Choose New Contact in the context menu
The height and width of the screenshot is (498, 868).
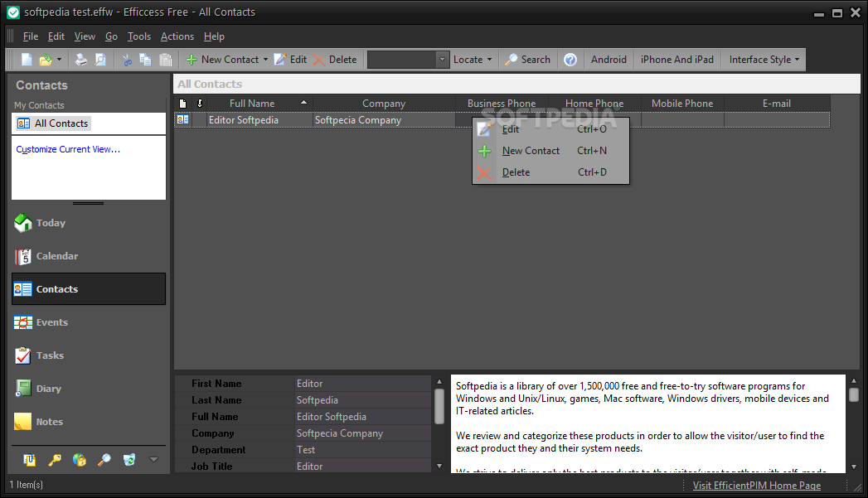coord(550,151)
